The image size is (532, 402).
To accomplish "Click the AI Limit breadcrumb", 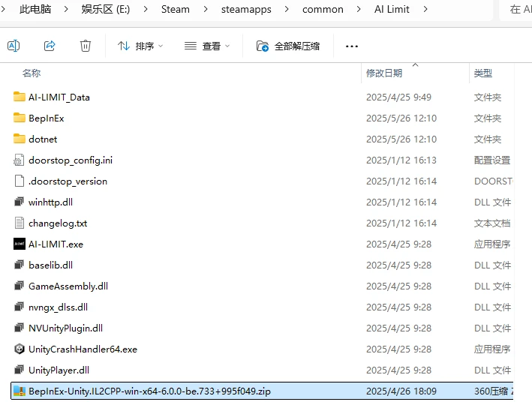I will click(392, 9).
